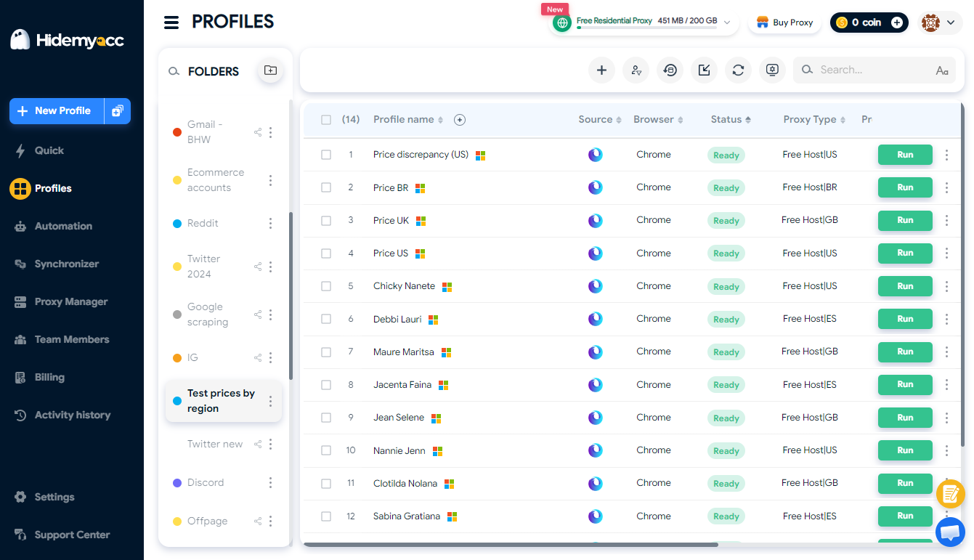Click the New Profile button
The height and width of the screenshot is (560, 974).
(x=57, y=111)
